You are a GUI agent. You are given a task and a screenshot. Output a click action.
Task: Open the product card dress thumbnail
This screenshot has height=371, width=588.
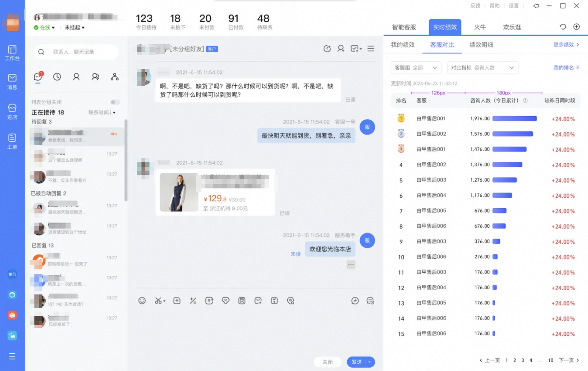tap(179, 192)
